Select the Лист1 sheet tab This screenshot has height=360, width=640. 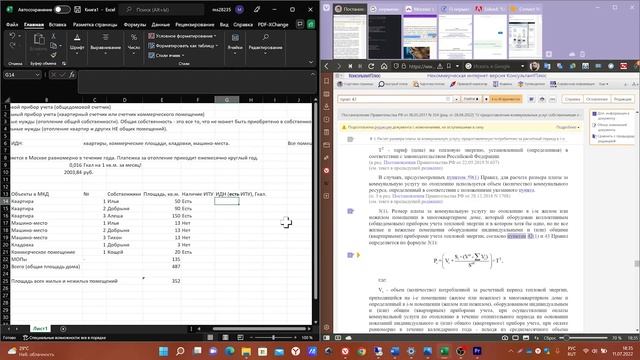point(40,329)
